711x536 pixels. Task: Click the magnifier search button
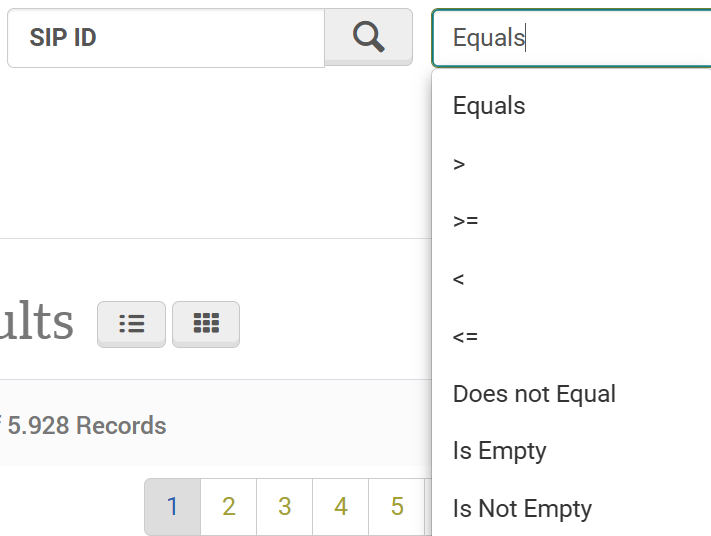pos(369,37)
